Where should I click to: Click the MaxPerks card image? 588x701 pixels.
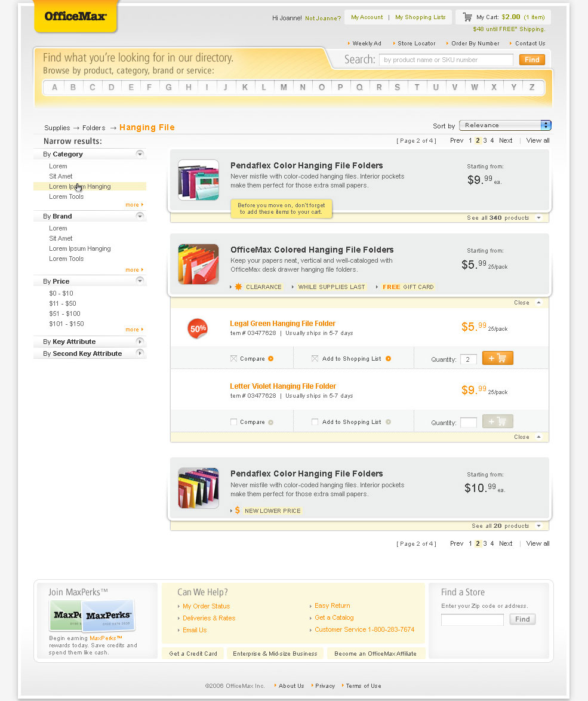pyautogui.click(x=91, y=615)
